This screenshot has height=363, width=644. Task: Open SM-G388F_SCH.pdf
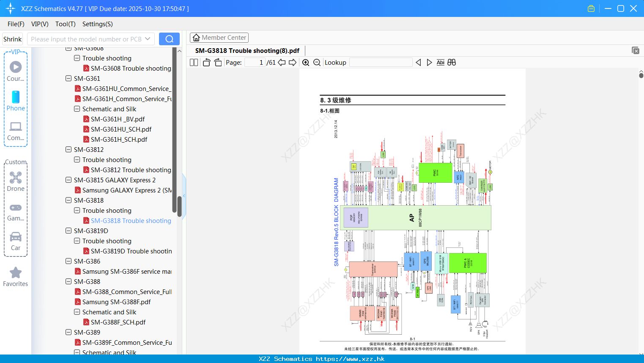tap(115, 322)
